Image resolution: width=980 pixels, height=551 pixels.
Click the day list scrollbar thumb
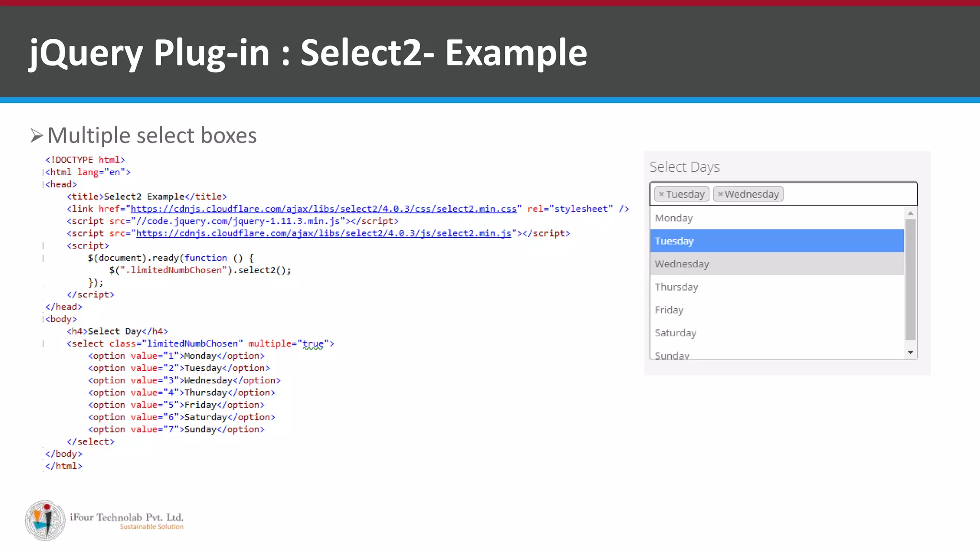[911, 280]
